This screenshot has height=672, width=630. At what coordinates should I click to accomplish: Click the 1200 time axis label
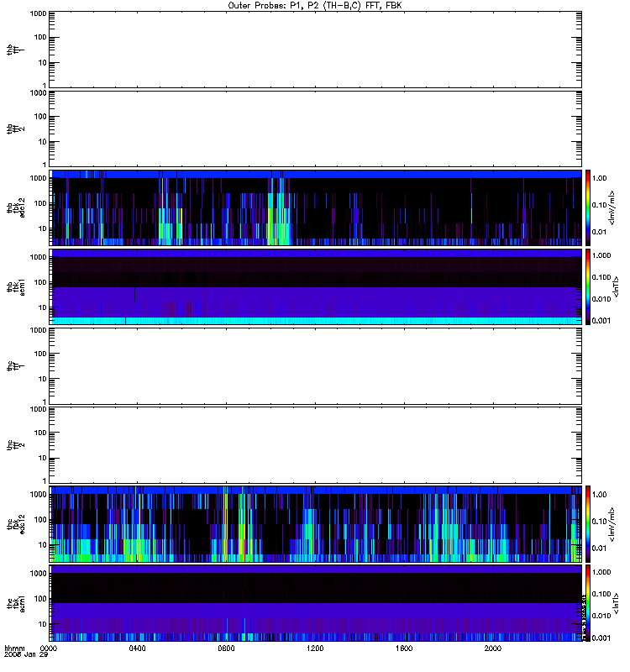tap(315, 648)
